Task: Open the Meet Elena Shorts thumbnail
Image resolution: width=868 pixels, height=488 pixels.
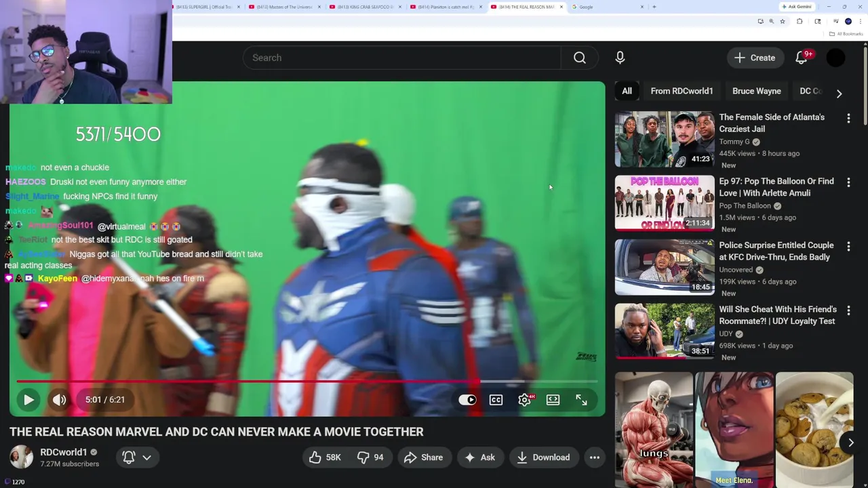Action: tap(734, 430)
